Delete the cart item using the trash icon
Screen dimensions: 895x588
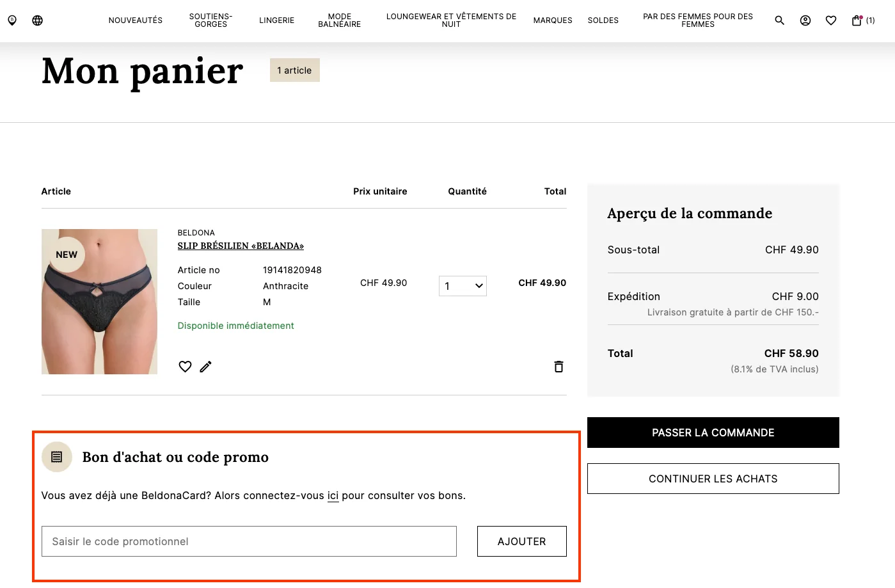(x=558, y=366)
